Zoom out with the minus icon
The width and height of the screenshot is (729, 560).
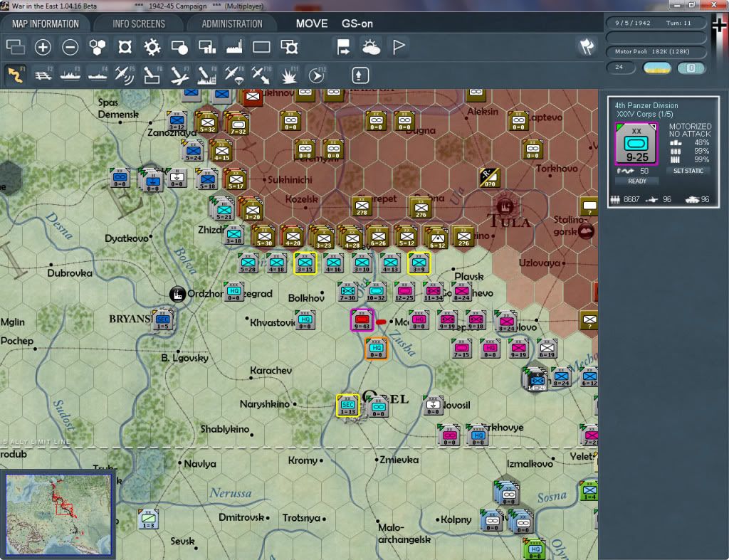70,47
